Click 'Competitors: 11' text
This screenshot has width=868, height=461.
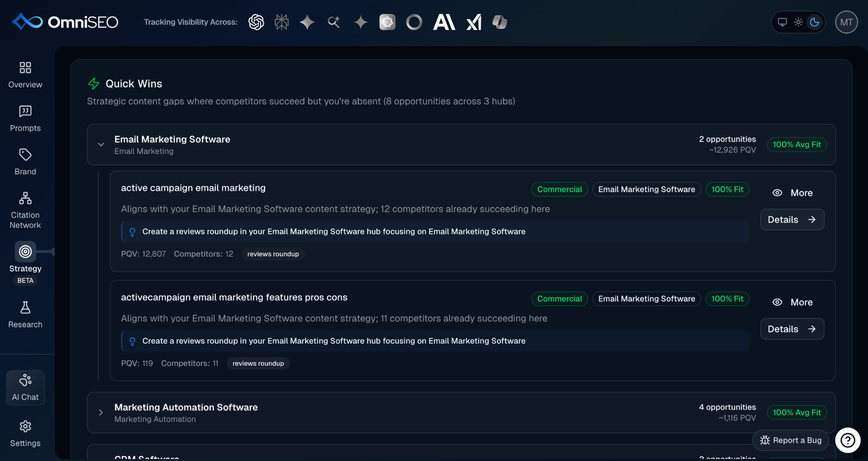(189, 363)
